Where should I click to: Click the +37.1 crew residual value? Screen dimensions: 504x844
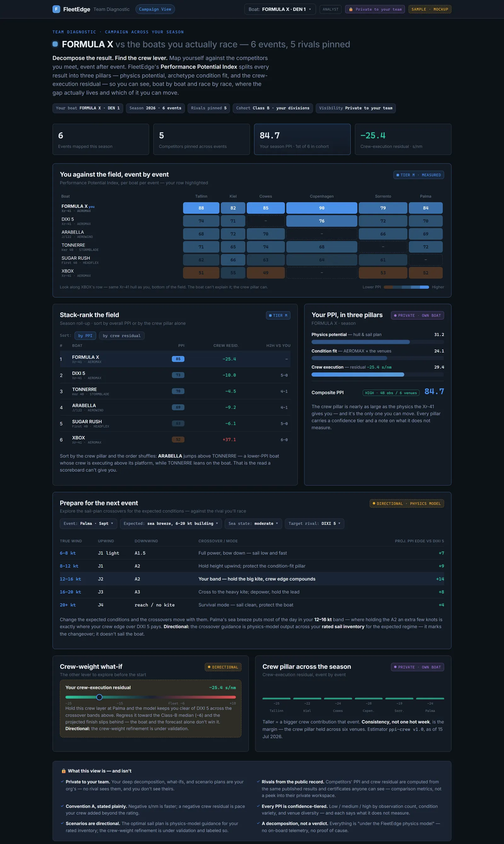(229, 440)
